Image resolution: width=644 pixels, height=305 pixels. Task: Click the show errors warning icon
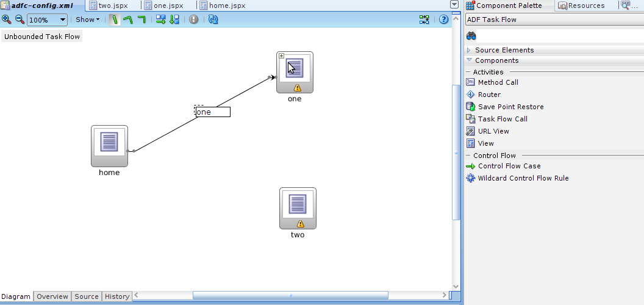[x=193, y=20]
